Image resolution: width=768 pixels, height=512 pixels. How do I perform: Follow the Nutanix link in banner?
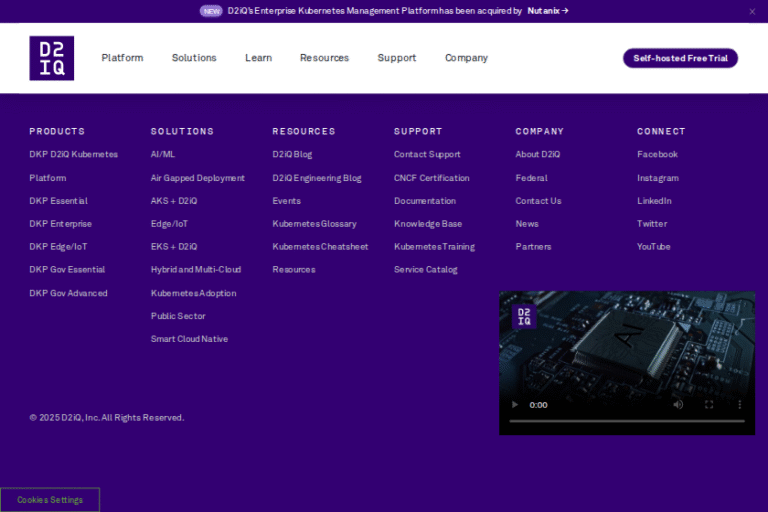point(548,11)
